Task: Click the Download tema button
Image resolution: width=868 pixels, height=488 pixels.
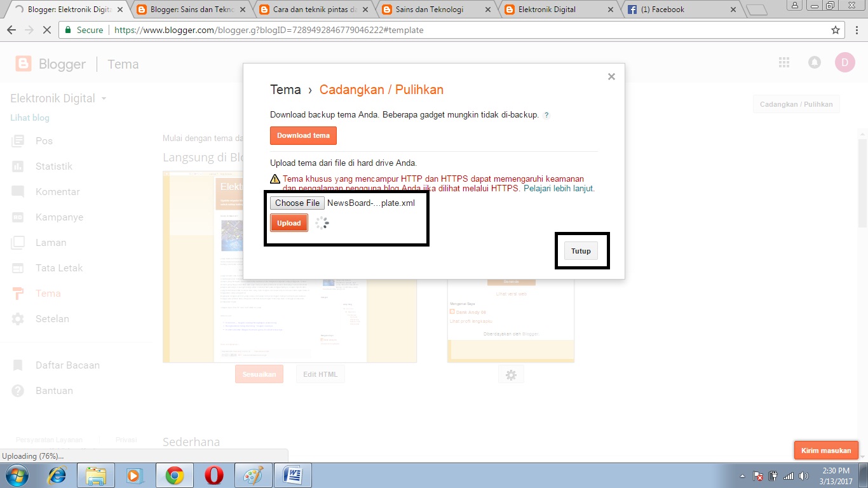Action: (303, 135)
